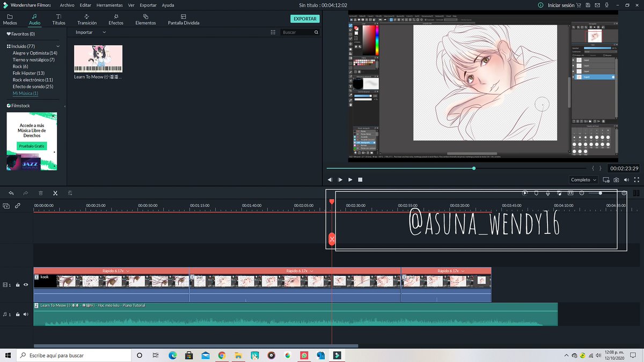Switch to the Audio tab
The width and height of the screenshot is (644, 362).
(34, 20)
